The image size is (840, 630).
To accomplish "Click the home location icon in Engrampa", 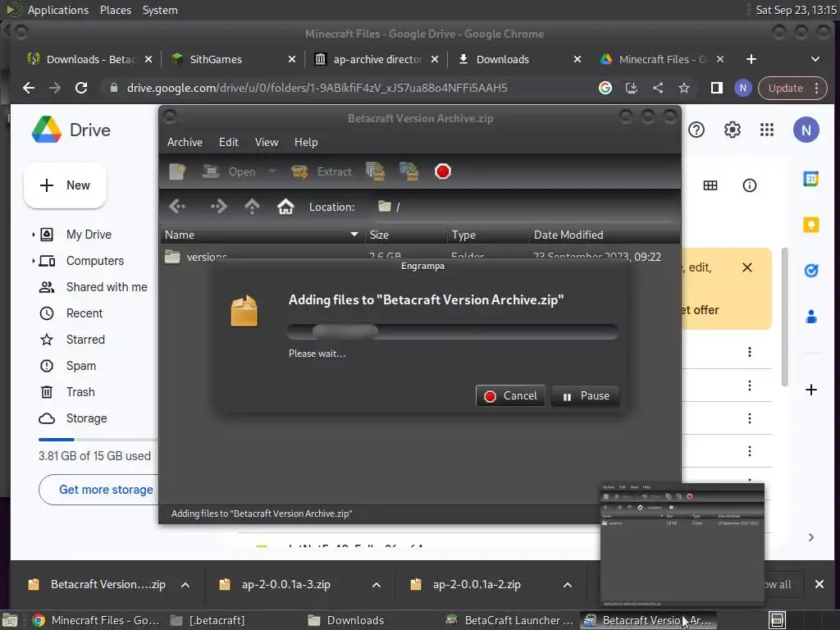I will 285,206.
